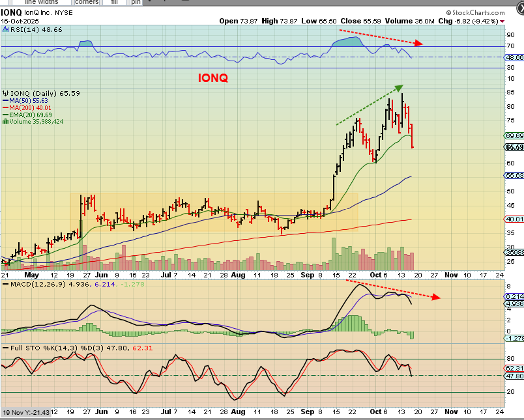The image size is (524, 420).
Task: Click the 'Close 65.59' header value
Action: [360, 21]
